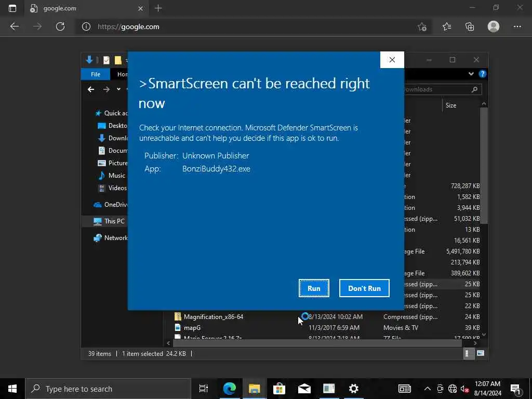This screenshot has height=399, width=532.
Task: Open Collections icon in Edge toolbar
Action: pos(470,26)
